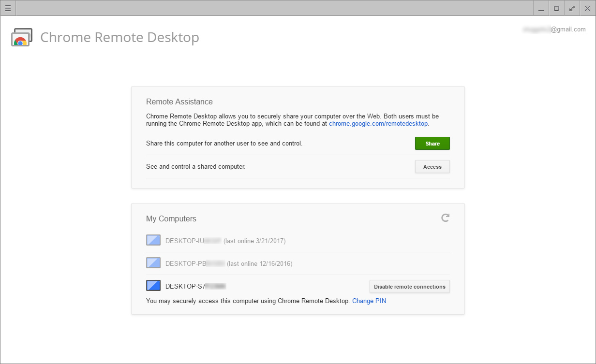Viewport: 596px width, 364px height.
Task: Open the hamburger menu in title bar
Action: 8,8
